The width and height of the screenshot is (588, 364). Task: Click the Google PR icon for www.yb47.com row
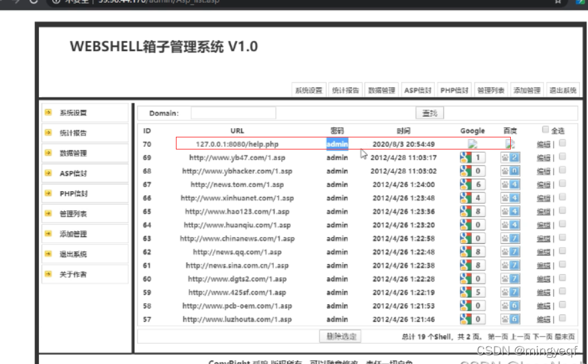point(473,158)
